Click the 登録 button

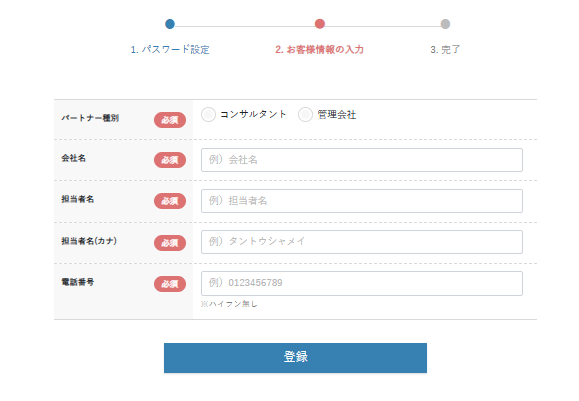[x=295, y=358]
